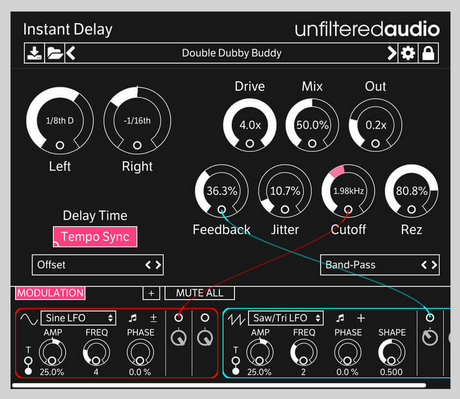Click the Band-Pass filter type field
Image resolution: width=460 pixels, height=399 pixels.
pos(380,265)
